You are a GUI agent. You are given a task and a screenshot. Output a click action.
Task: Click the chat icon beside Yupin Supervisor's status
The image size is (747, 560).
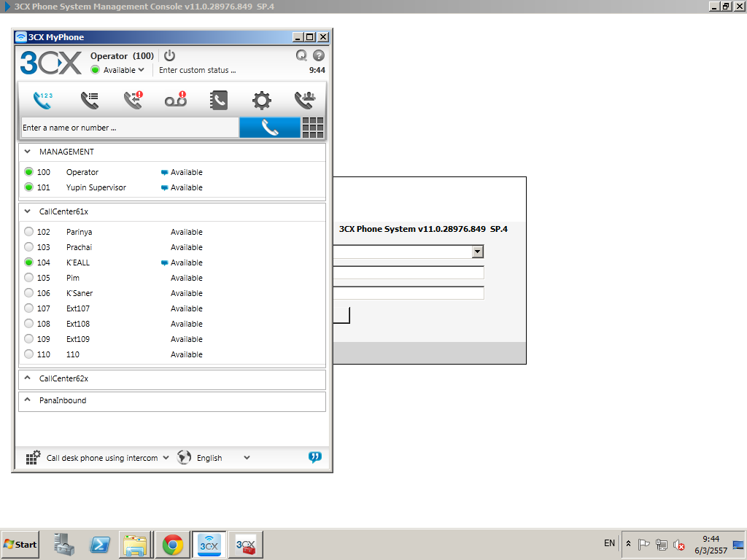[164, 187]
